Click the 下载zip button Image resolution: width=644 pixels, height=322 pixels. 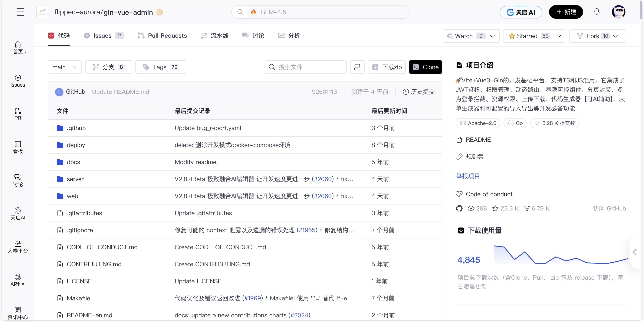(387, 67)
